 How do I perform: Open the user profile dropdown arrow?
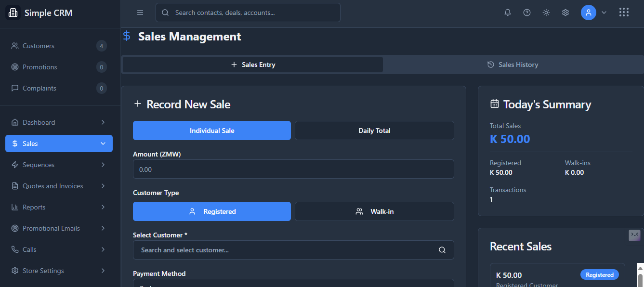604,13
